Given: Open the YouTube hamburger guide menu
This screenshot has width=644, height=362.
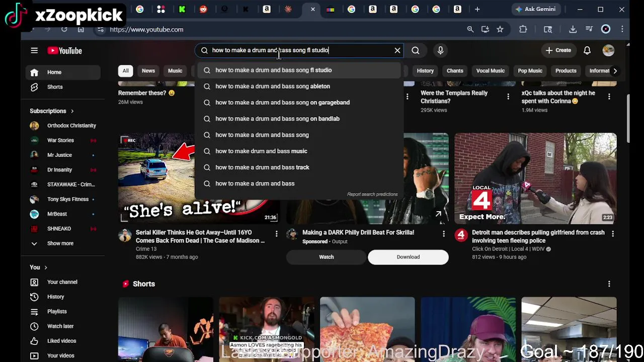Looking at the screenshot, I should click(34, 50).
